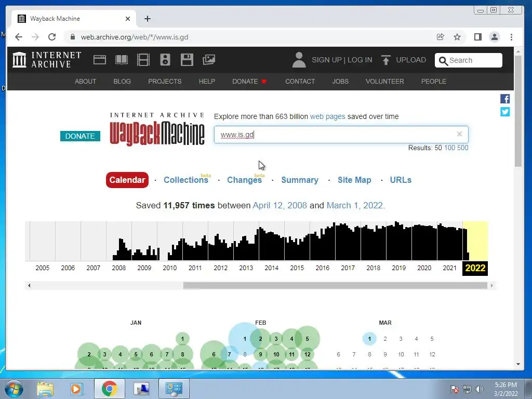
Task: Click timeline scroll left arrow
Action: (x=29, y=285)
